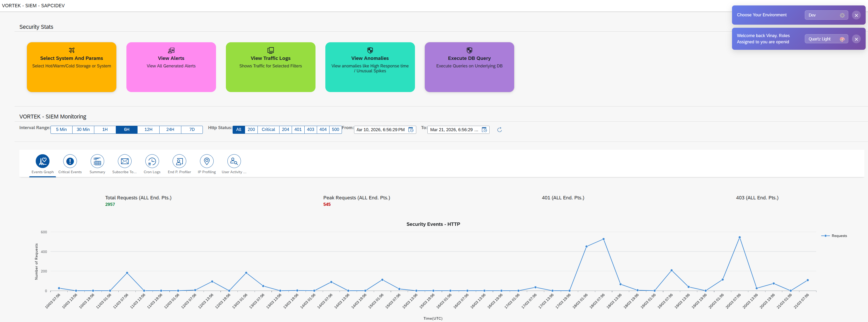This screenshot has width=868, height=322.
Task: Open the To date calendar picker
Action: pos(484,130)
